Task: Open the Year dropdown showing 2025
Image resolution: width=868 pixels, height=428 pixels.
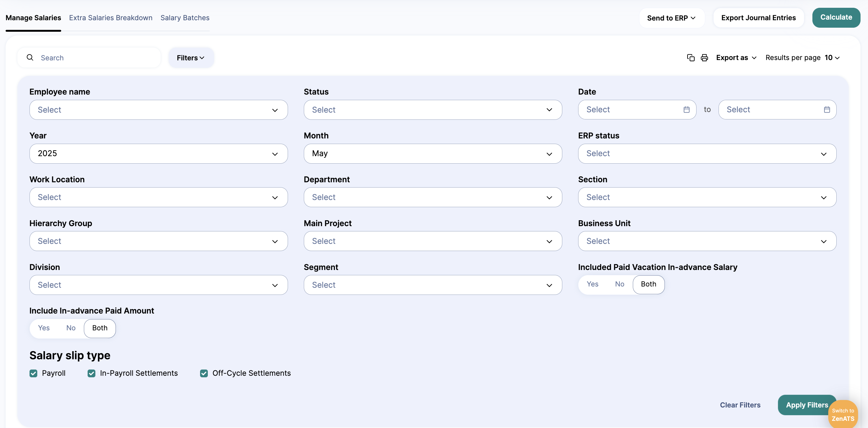Action: pos(158,153)
